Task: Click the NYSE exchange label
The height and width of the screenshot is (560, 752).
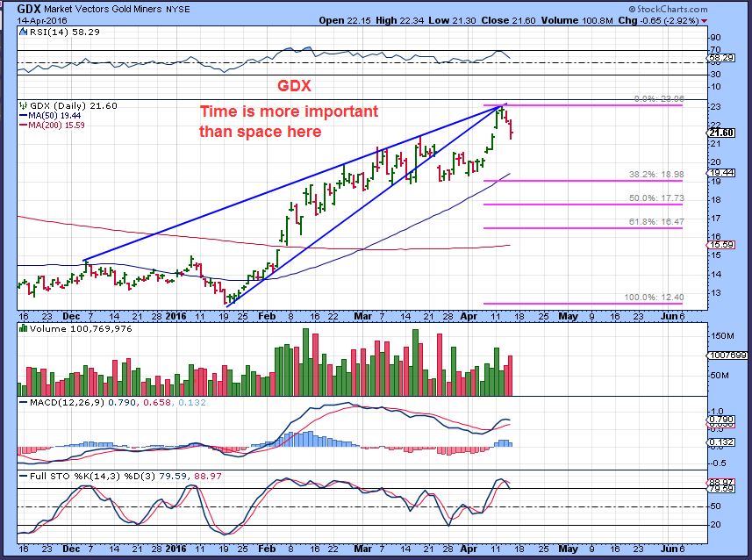Action: [x=178, y=9]
